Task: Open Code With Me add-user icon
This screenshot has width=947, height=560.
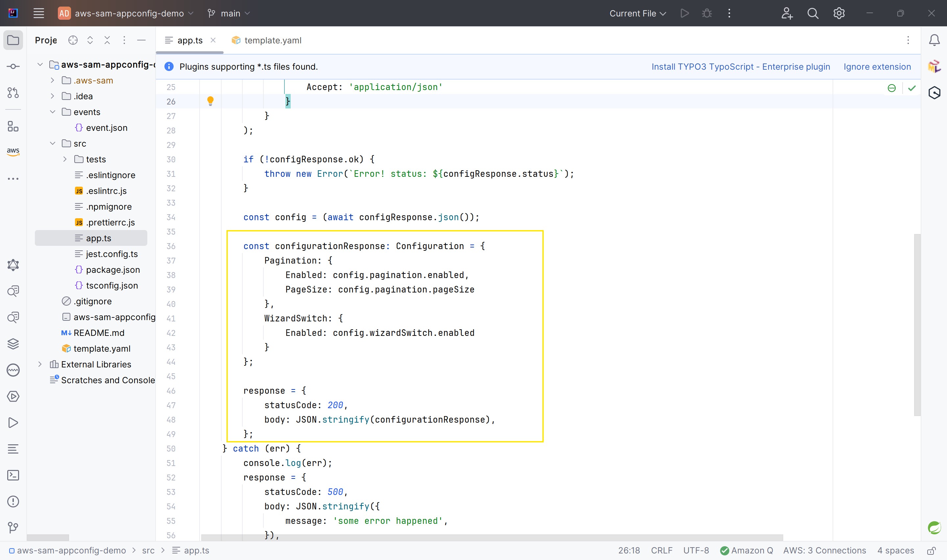Action: point(787,13)
